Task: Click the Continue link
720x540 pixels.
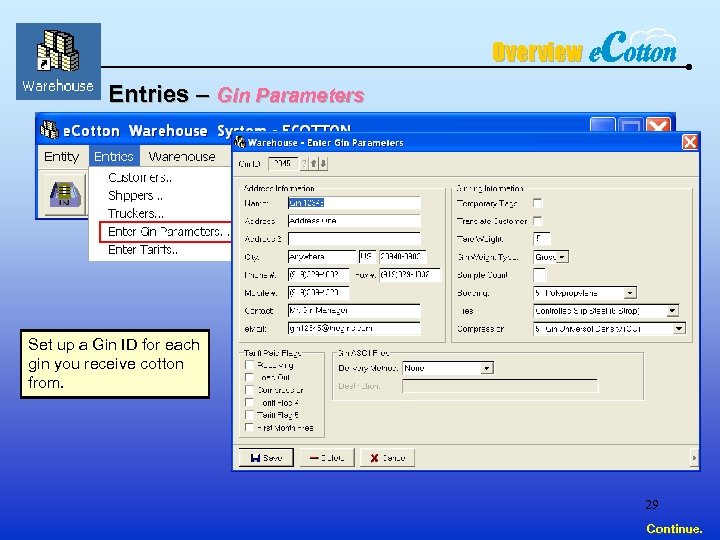Action: pyautogui.click(x=674, y=529)
